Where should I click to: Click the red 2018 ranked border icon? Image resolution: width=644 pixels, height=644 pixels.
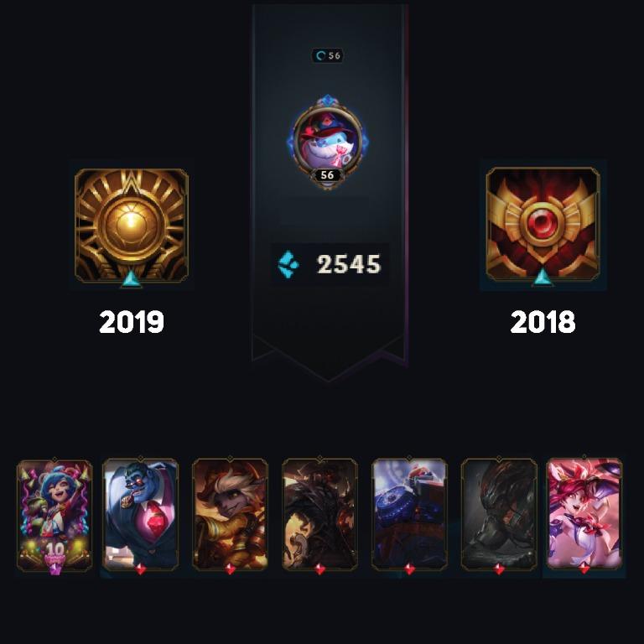[x=543, y=224]
